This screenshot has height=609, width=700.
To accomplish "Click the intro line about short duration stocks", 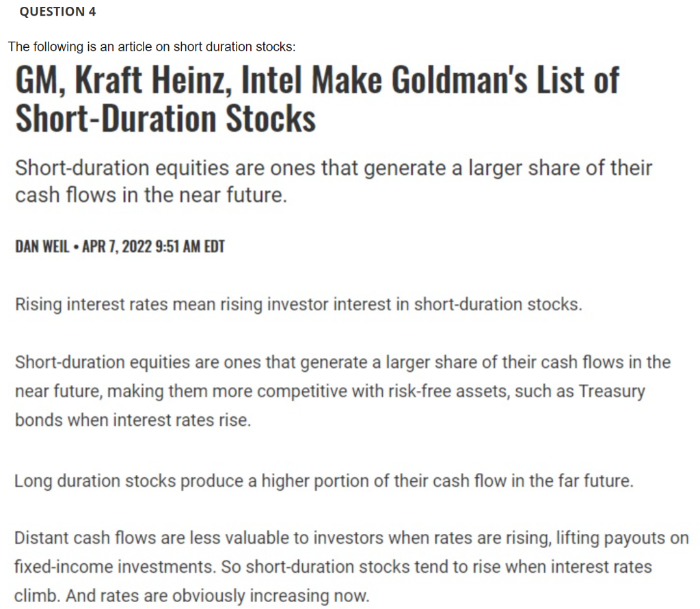I will [152, 47].
